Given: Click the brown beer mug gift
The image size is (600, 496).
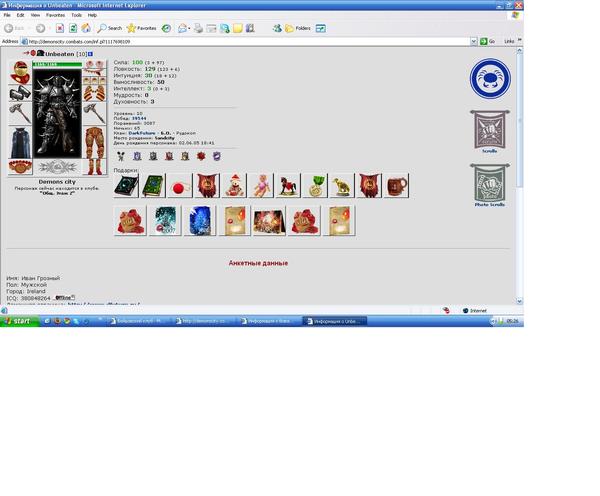Looking at the screenshot, I should pos(396,186).
